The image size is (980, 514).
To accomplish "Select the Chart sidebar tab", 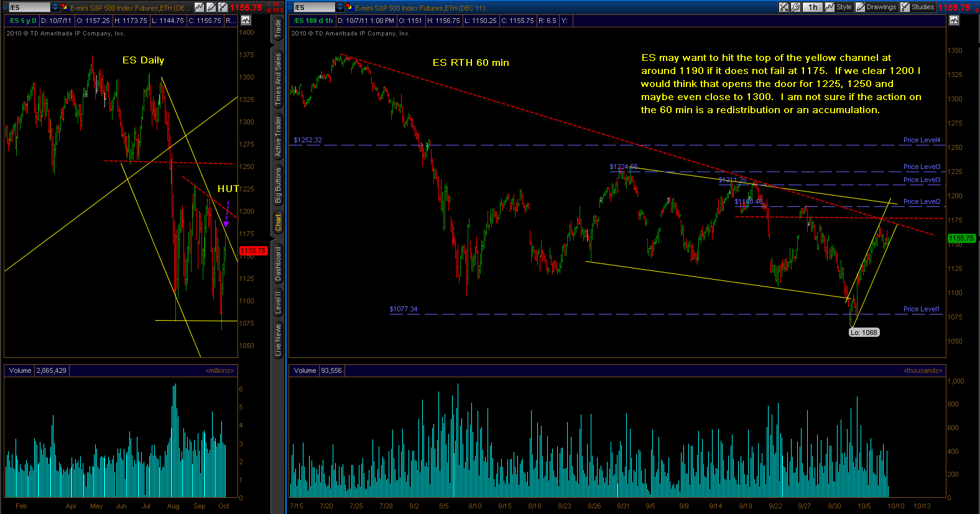I will tap(278, 222).
